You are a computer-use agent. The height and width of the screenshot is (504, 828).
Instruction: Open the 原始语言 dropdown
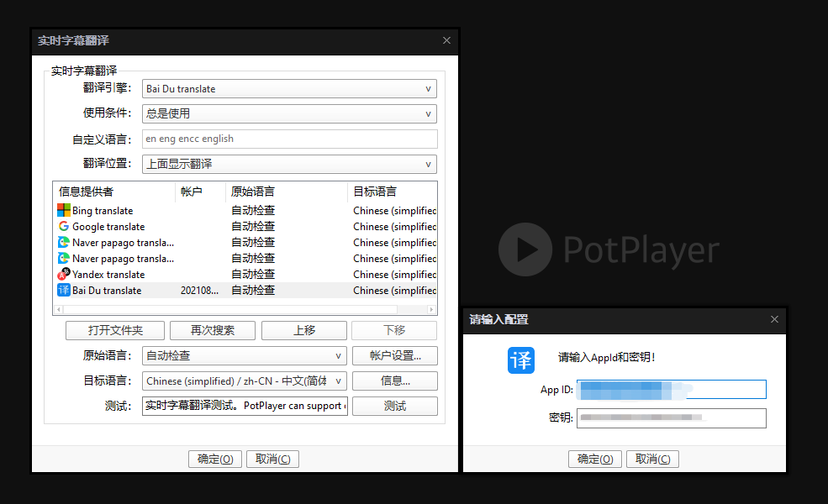tap(244, 355)
